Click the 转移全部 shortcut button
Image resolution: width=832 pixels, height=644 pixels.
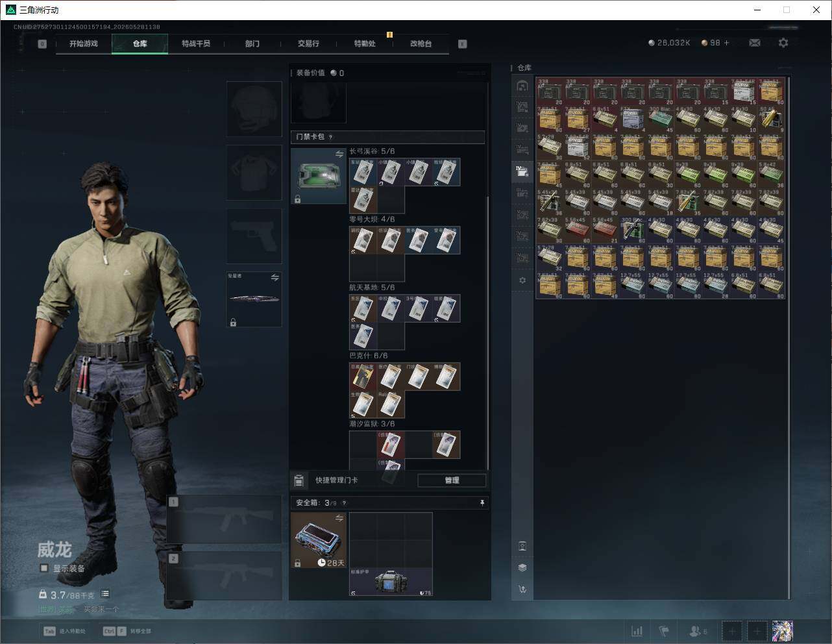point(127,631)
